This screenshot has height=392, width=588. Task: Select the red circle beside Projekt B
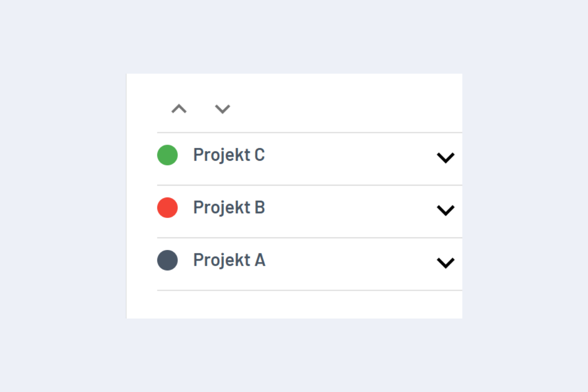pos(167,207)
